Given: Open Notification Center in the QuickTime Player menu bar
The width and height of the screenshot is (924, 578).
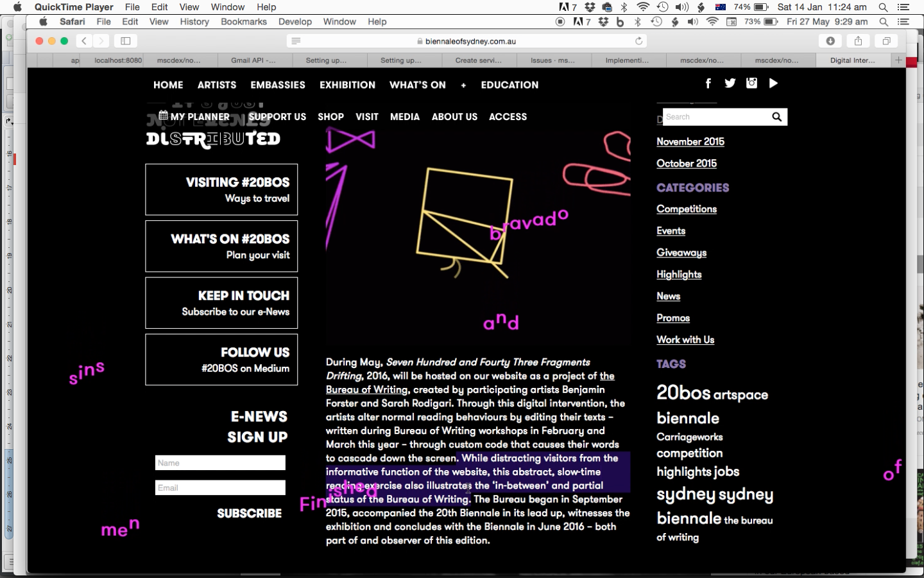Looking at the screenshot, I should click(903, 7).
